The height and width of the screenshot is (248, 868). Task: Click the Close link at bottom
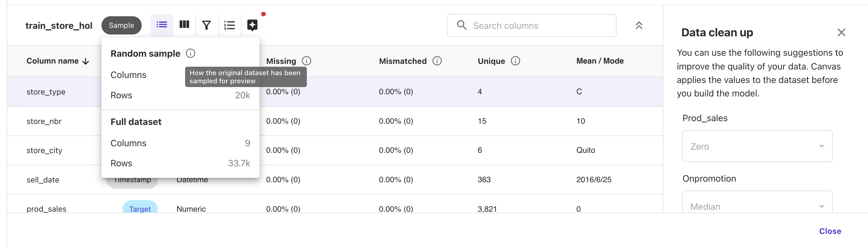point(830,231)
